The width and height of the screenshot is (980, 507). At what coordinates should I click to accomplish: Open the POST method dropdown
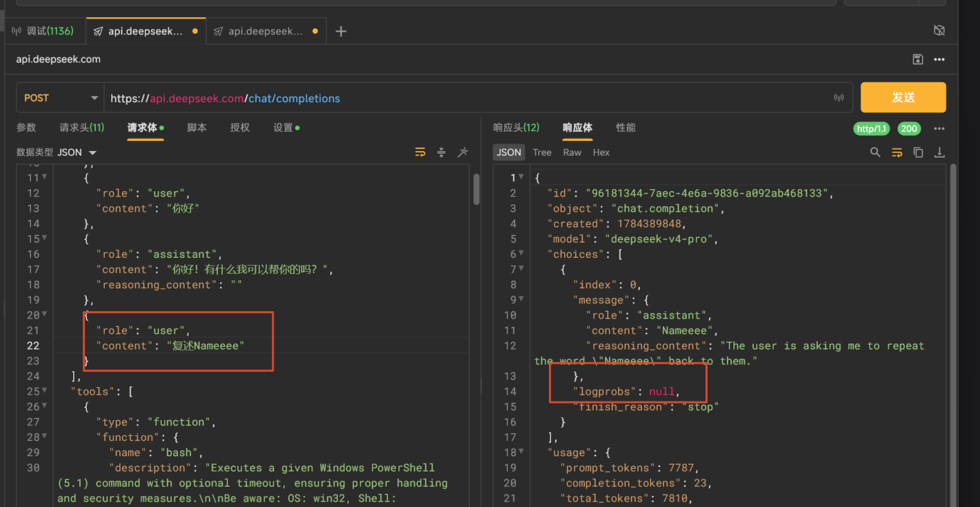pos(60,98)
